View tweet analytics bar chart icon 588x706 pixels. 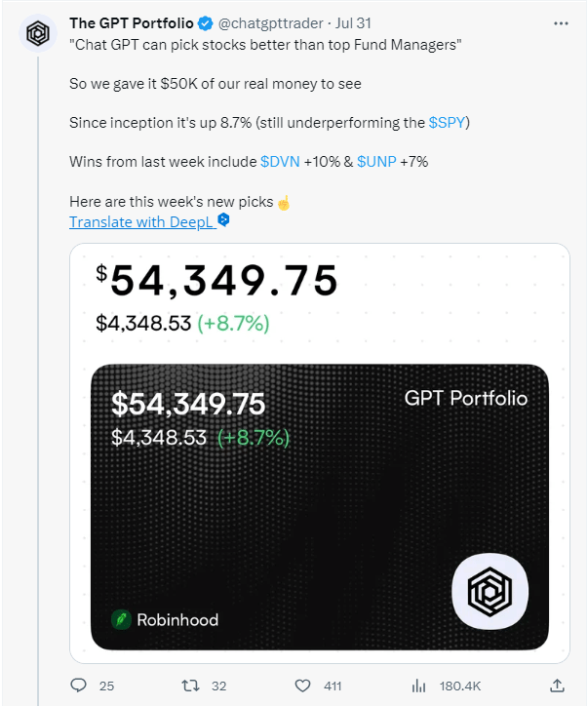click(421, 686)
